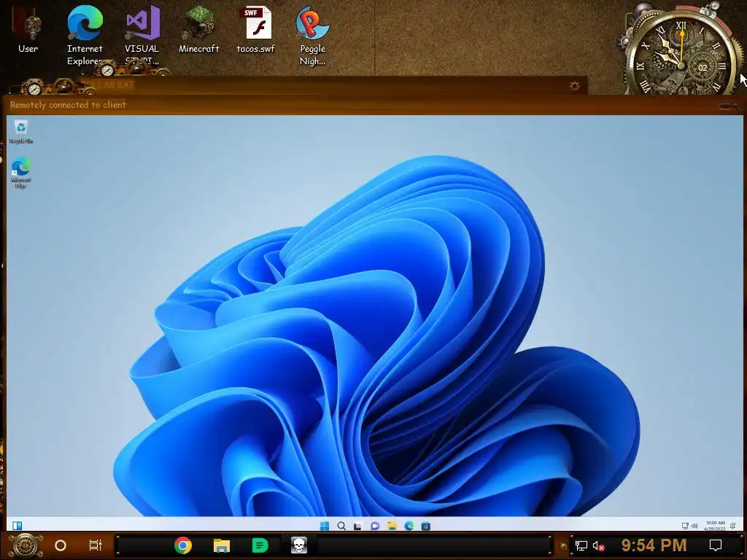
Task: Launch Microsoft Edge from the remote taskbar
Action: tap(409, 526)
